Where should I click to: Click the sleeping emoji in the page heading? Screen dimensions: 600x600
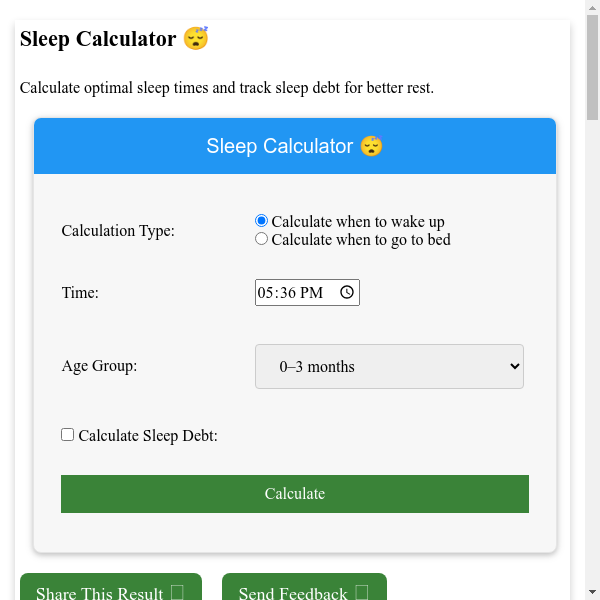(196, 39)
